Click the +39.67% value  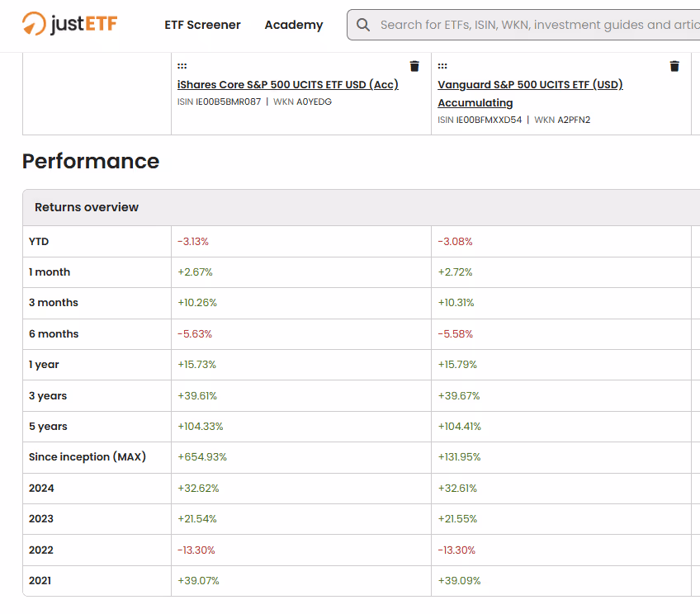pyautogui.click(x=459, y=396)
